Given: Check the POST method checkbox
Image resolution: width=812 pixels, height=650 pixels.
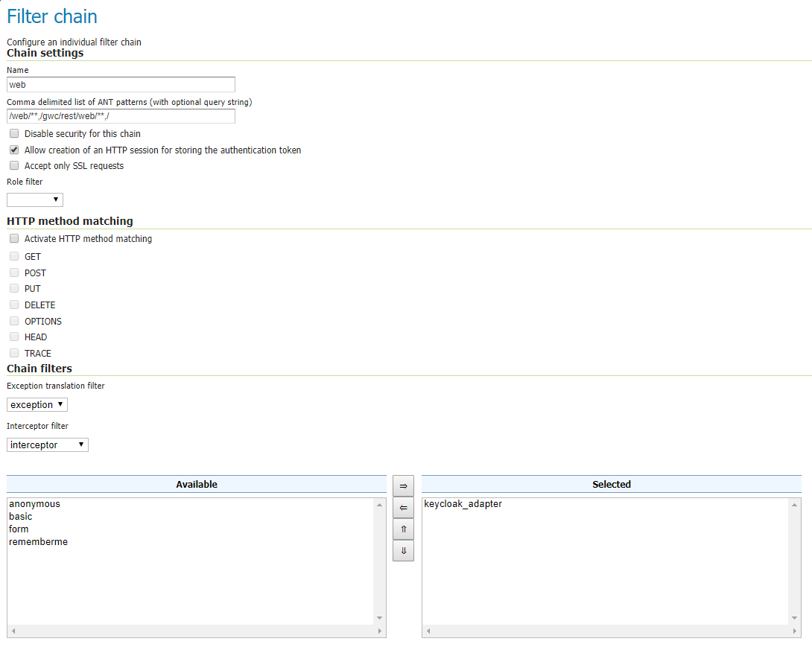Looking at the screenshot, I should [x=13, y=272].
